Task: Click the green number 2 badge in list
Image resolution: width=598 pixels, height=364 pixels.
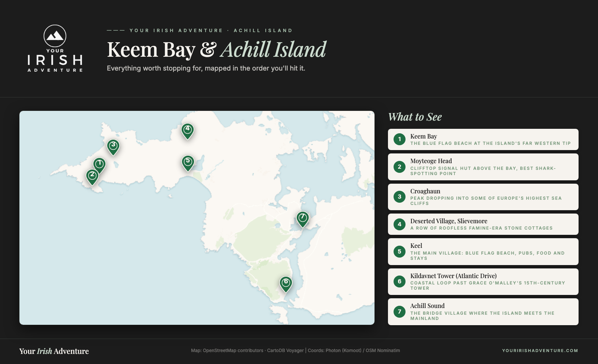Action: [x=400, y=167]
